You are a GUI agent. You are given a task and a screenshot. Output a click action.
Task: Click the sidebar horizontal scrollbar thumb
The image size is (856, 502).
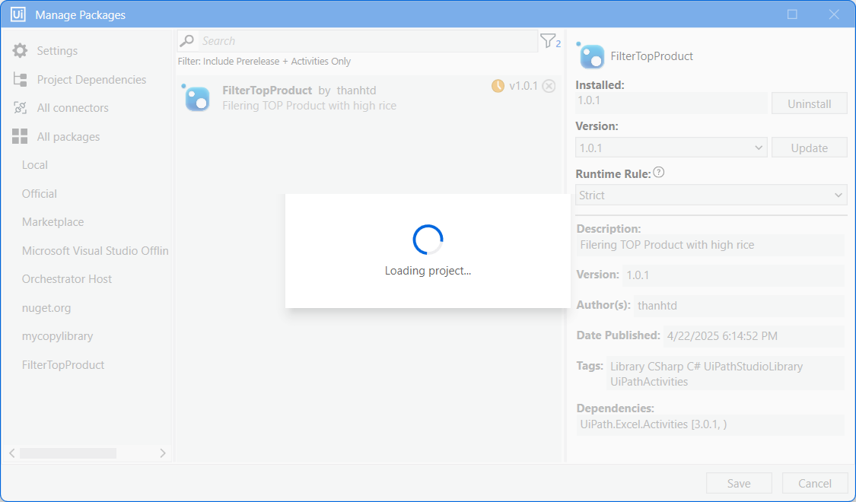[68, 453]
